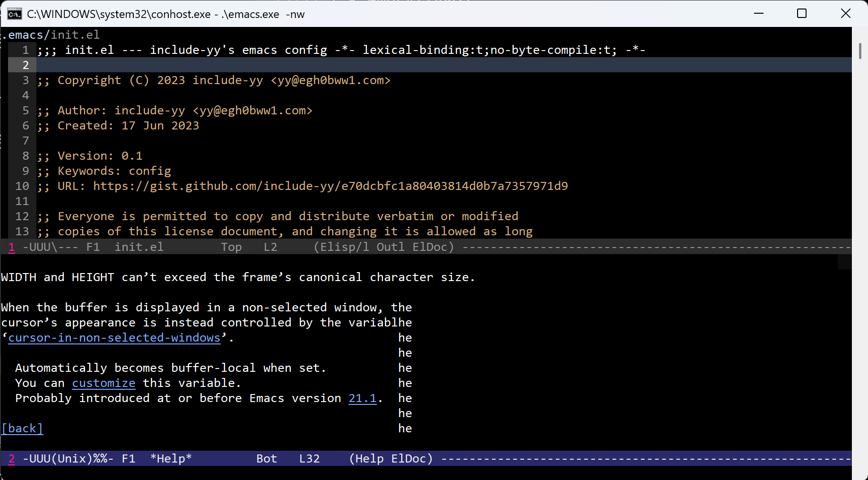Open the 21.1 version link
Viewport: 868px width, 480px height.
point(362,398)
